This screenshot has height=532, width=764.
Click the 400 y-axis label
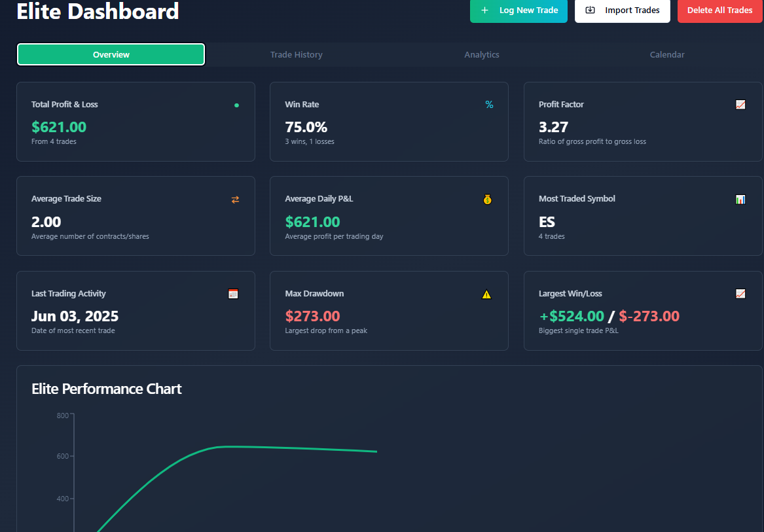coord(62,499)
